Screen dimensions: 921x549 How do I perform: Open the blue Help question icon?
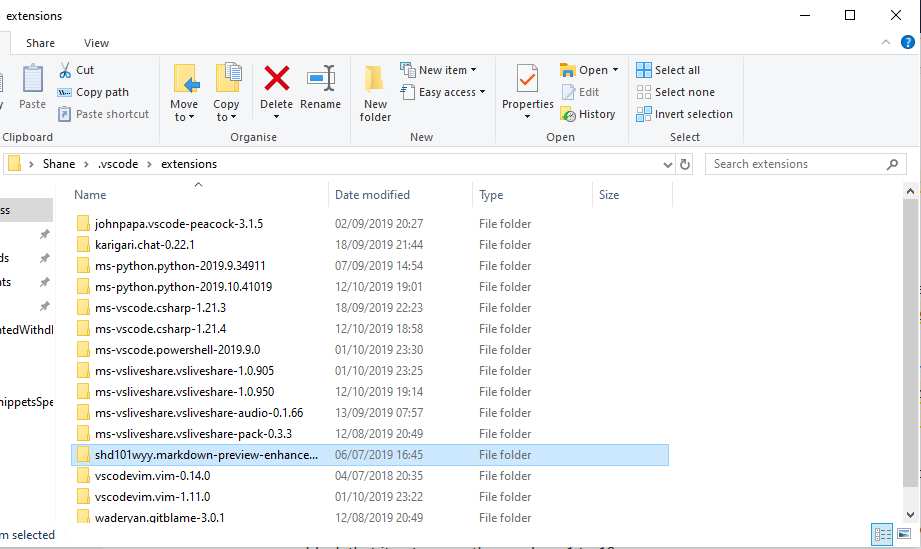pos(907,42)
